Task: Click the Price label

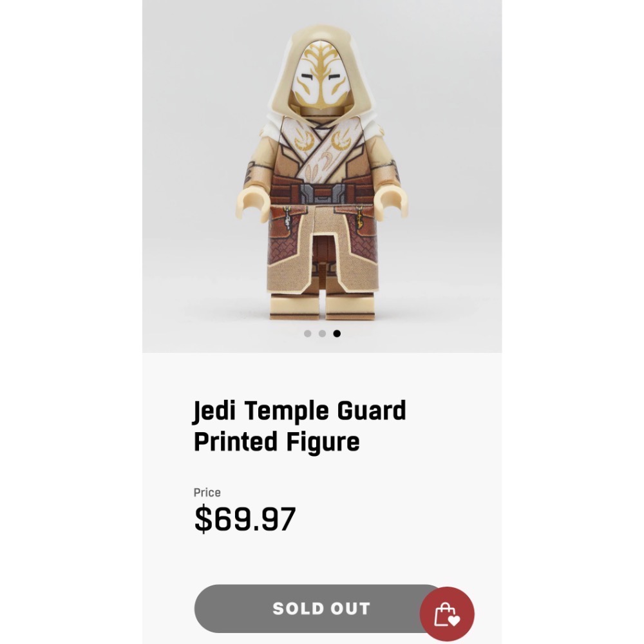Action: click(207, 493)
